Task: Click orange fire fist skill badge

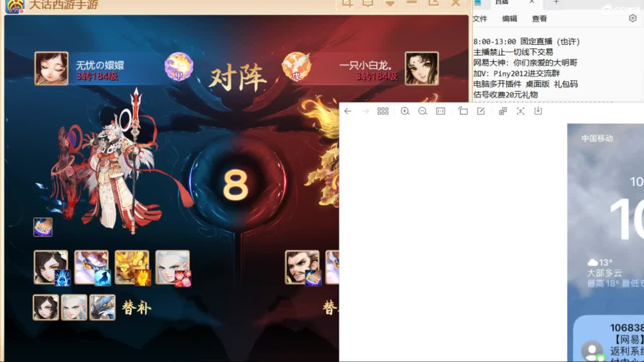Action: 143,278
